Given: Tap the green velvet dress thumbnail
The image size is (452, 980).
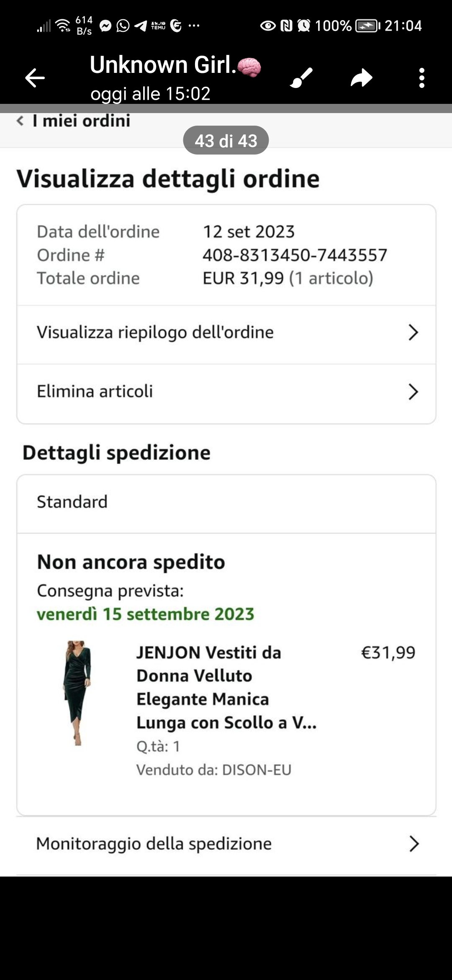Looking at the screenshot, I should click(x=77, y=693).
